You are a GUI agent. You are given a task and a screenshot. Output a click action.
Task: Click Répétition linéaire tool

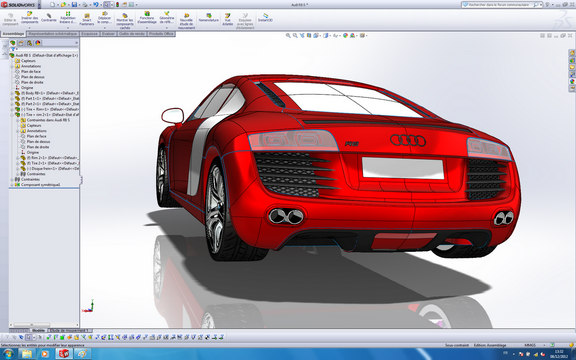coord(68,18)
